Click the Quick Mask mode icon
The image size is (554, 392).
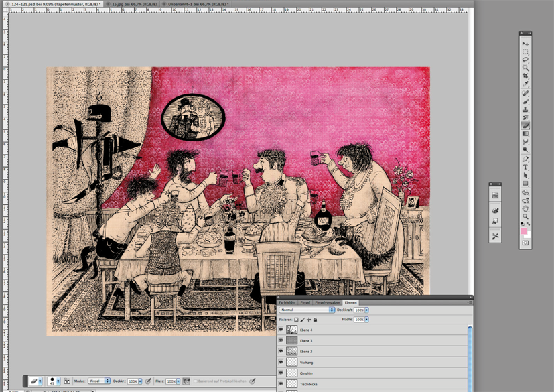pos(525,243)
